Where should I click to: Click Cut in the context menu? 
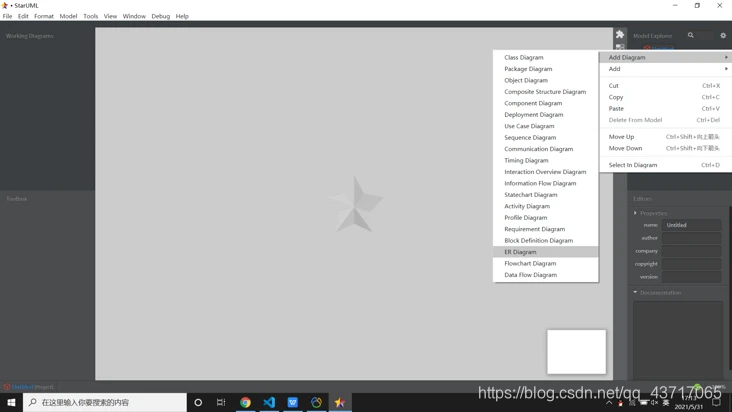point(666,85)
